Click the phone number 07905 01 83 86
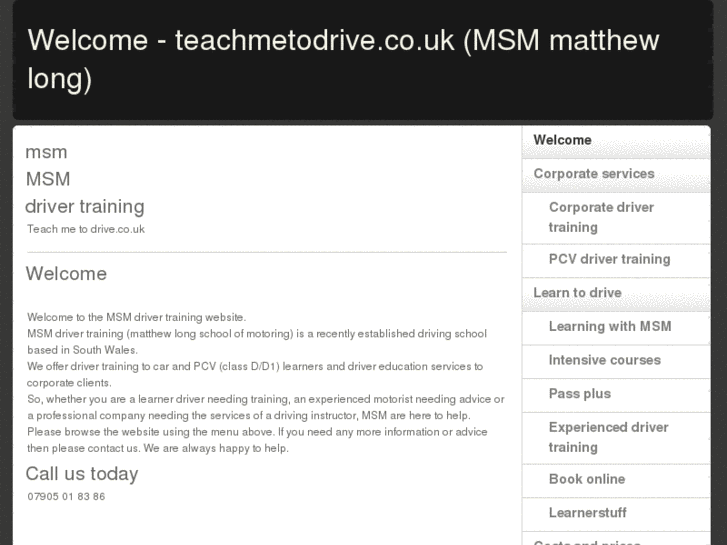 tap(66, 496)
